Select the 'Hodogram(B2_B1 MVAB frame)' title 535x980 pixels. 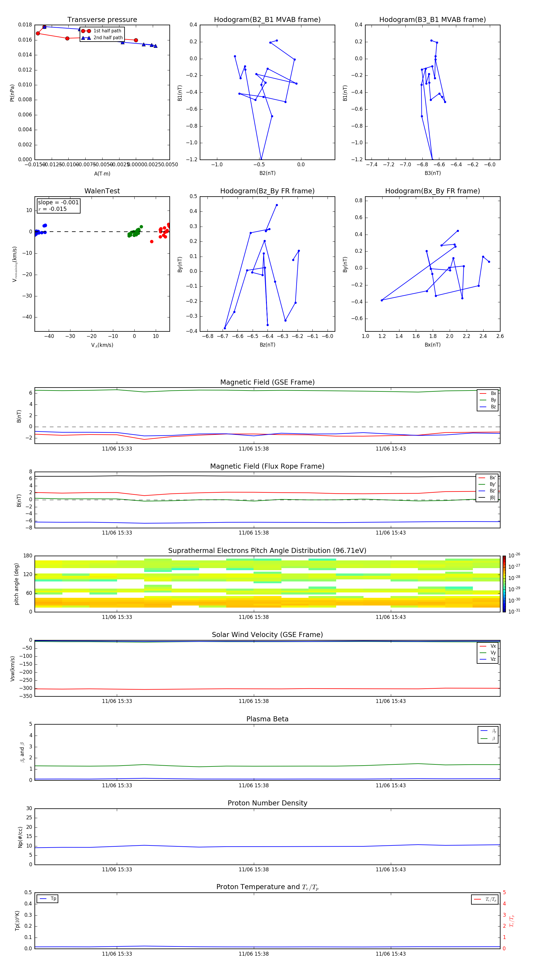pos(267,20)
